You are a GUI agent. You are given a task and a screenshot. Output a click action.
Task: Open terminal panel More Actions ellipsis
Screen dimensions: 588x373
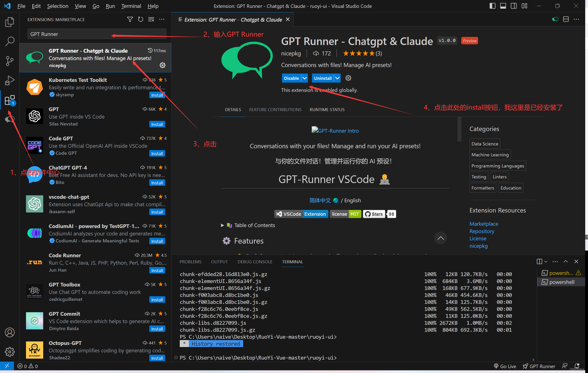(x=555, y=261)
